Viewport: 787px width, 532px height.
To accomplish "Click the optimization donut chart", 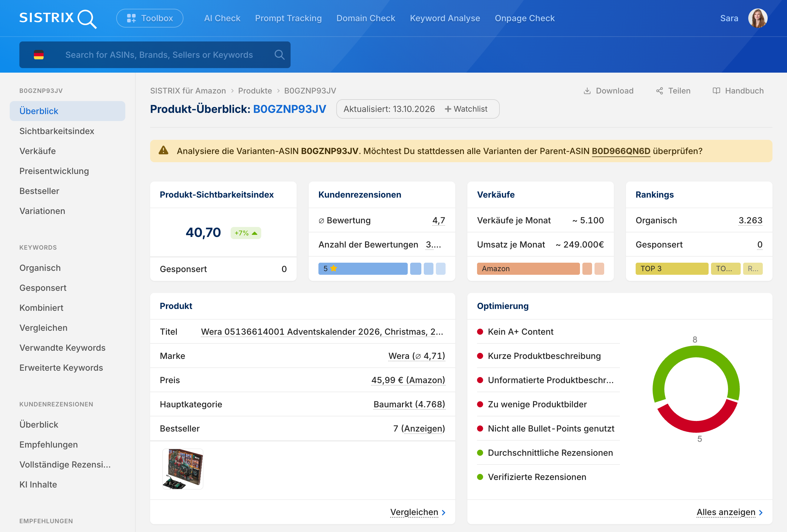I will [696, 389].
